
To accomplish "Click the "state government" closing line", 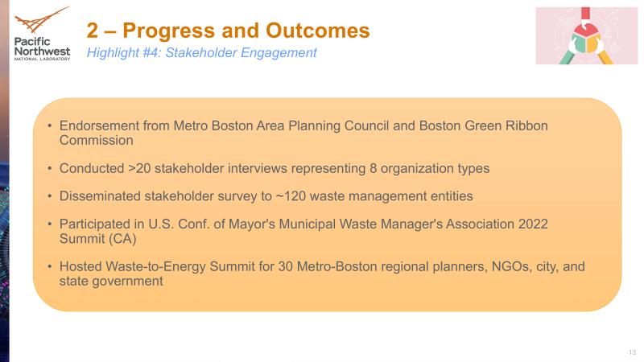I will coord(111,280).
